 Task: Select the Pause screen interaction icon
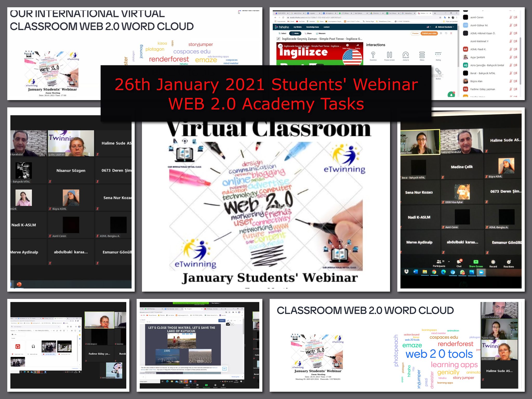coord(390,55)
